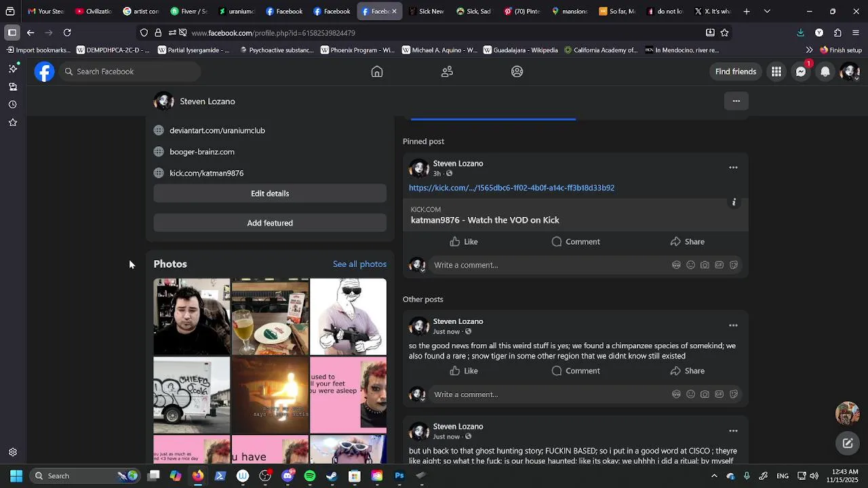Switch to the Fiverr tab
Screen dimensions: 868x488
point(189,12)
